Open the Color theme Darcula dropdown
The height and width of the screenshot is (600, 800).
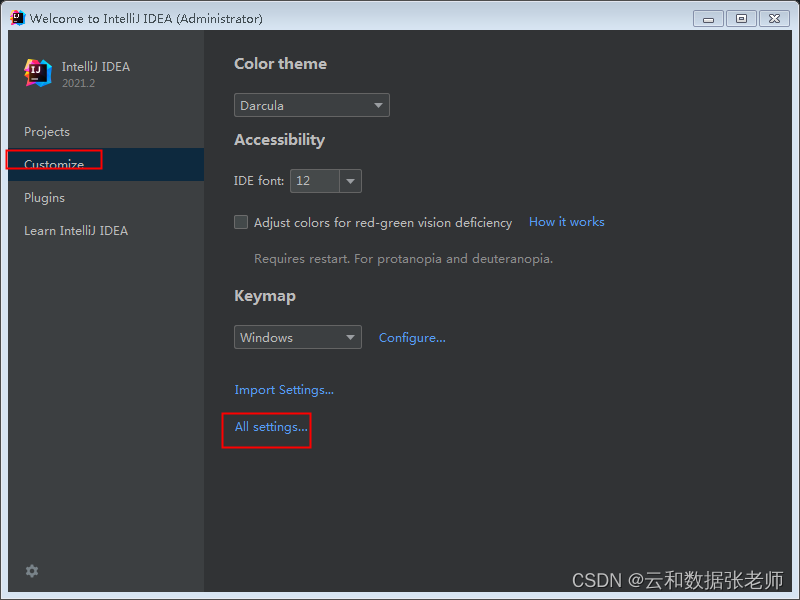click(x=312, y=105)
